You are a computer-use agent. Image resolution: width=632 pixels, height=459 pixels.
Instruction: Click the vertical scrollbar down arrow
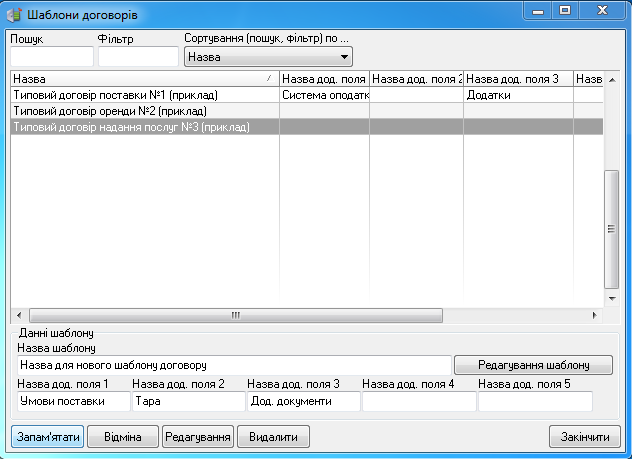tap(612, 298)
